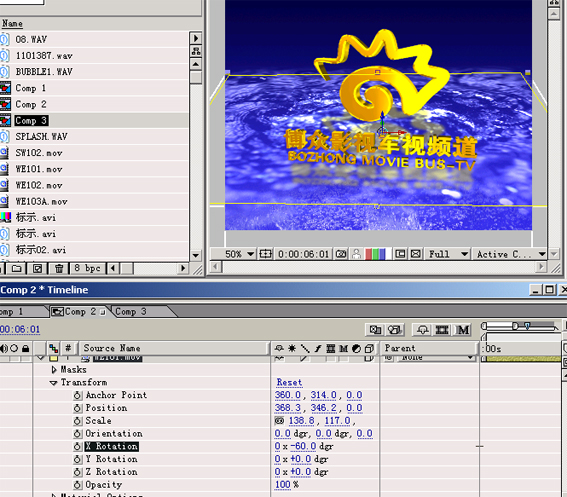Open the 50% magnification dropdown

(x=239, y=254)
